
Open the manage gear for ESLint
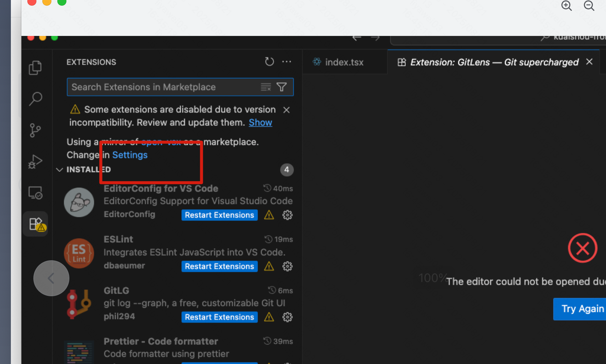click(287, 266)
